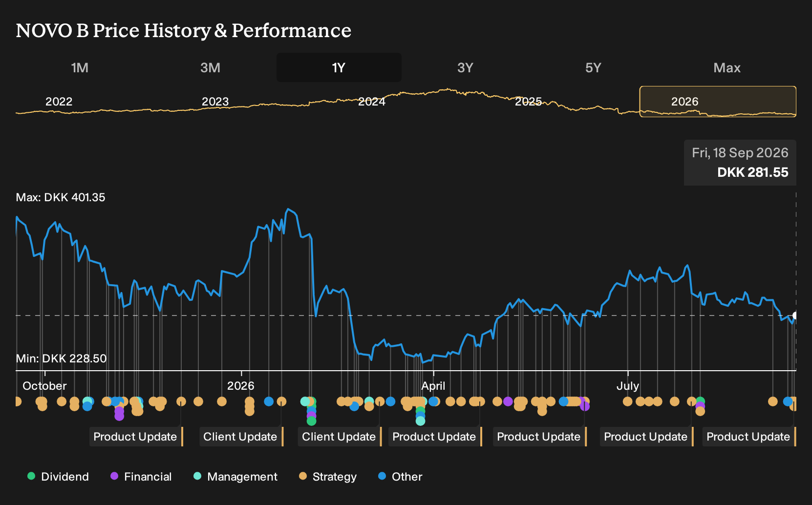Toggle Strategy events in the legend
812x505 pixels.
328,477
